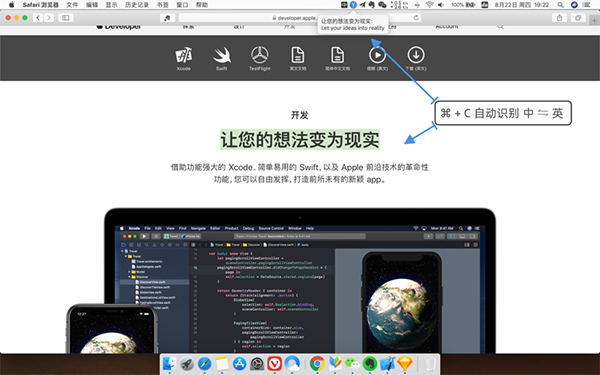Click the Evernote extension button in toolbar
Viewport: 600px width, 375px height.
(x=167, y=18)
